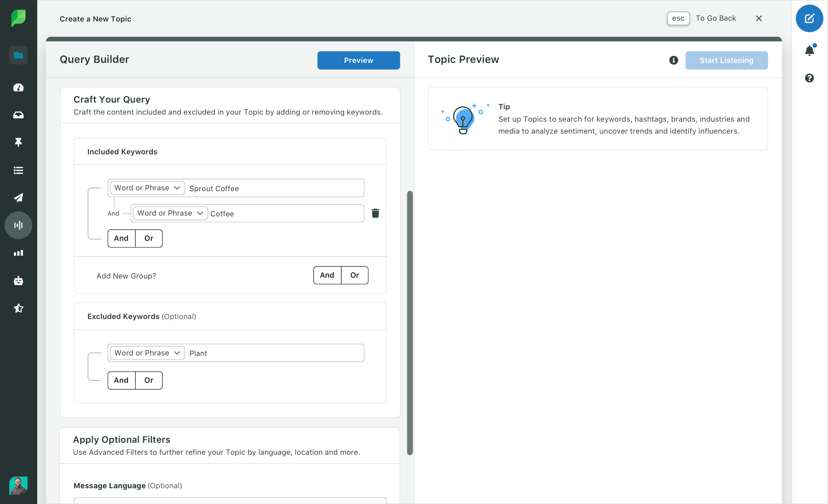The image size is (828, 504).
Task: Expand the 'Word or Phrase' dropdown for Sprout Coffee
Action: (146, 187)
